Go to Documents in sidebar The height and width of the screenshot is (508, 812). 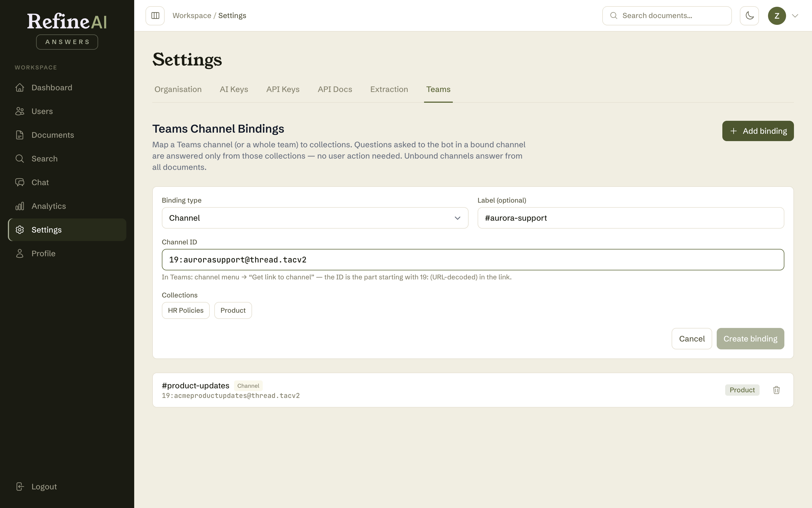pyautogui.click(x=67, y=135)
